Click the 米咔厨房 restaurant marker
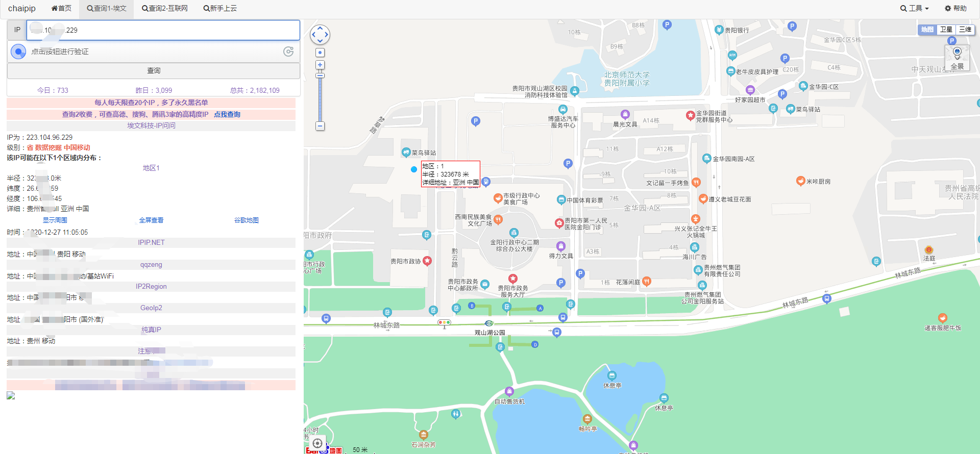This screenshot has height=454, width=980. pyautogui.click(x=801, y=181)
